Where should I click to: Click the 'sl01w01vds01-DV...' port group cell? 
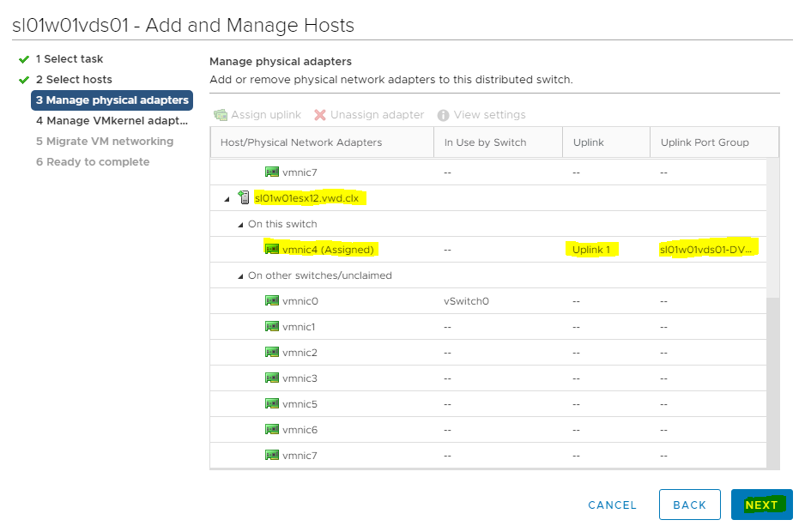(705, 250)
